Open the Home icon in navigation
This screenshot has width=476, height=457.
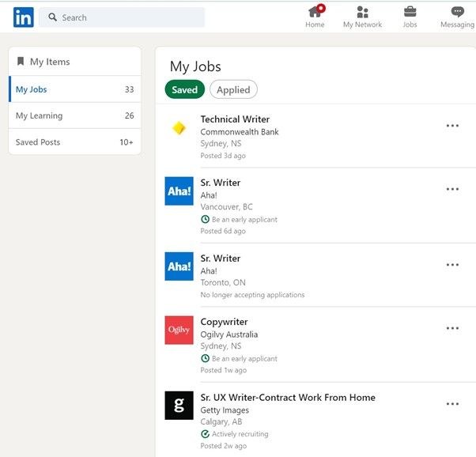click(315, 12)
